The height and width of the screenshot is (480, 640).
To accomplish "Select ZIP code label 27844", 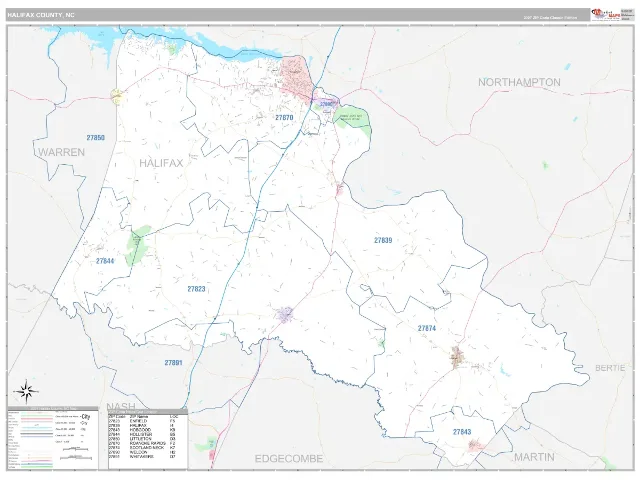I will (x=105, y=261).
